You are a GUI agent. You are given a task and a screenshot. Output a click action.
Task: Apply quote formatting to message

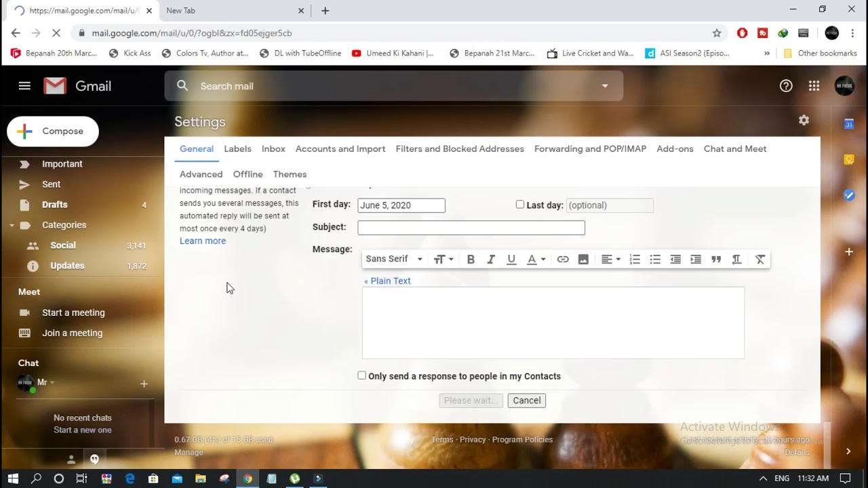tap(716, 259)
